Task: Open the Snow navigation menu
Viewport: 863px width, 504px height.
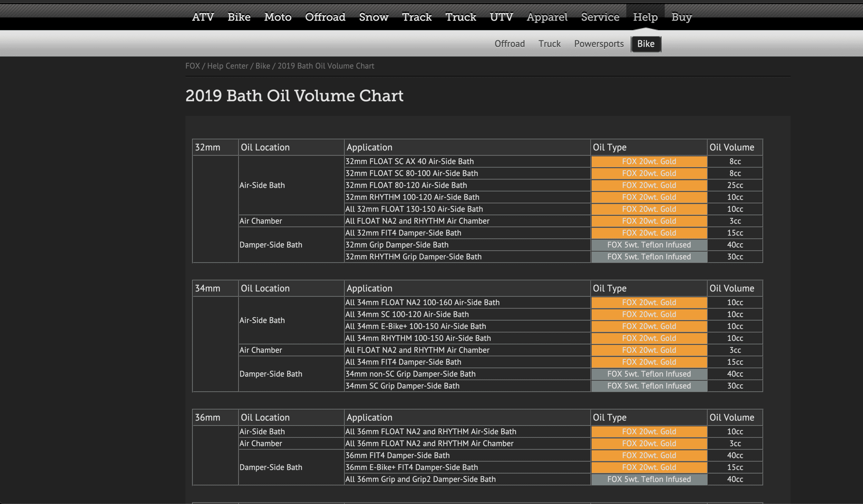Action: point(374,17)
